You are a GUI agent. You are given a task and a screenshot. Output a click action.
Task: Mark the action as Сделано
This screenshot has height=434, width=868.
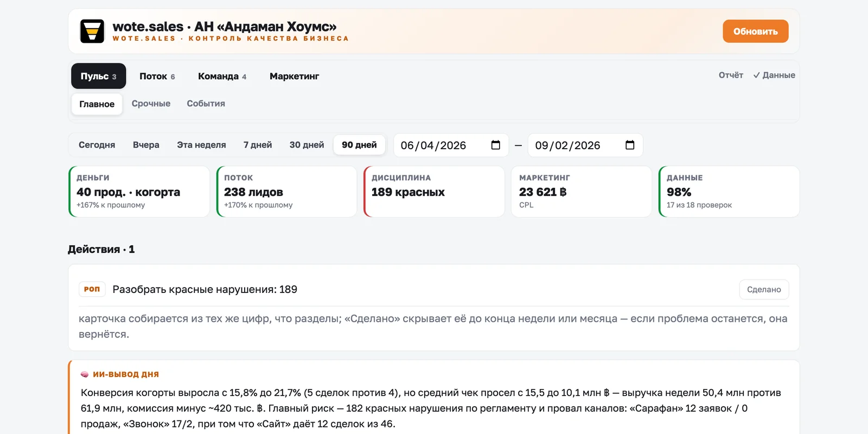pos(764,289)
